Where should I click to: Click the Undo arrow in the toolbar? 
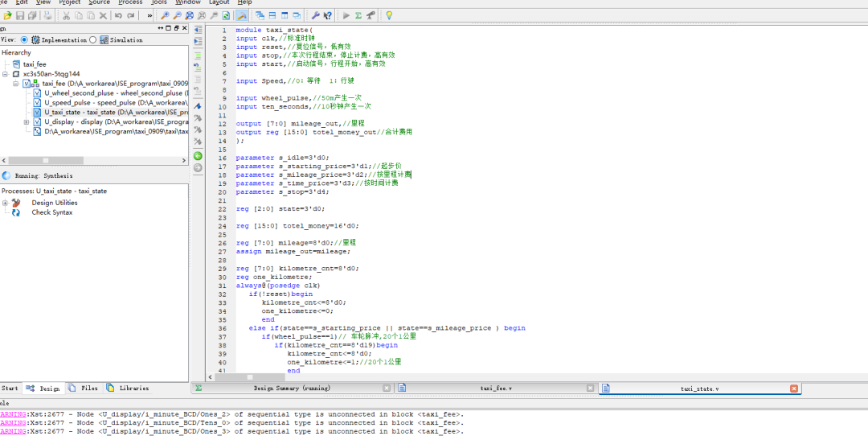pyautogui.click(x=119, y=15)
